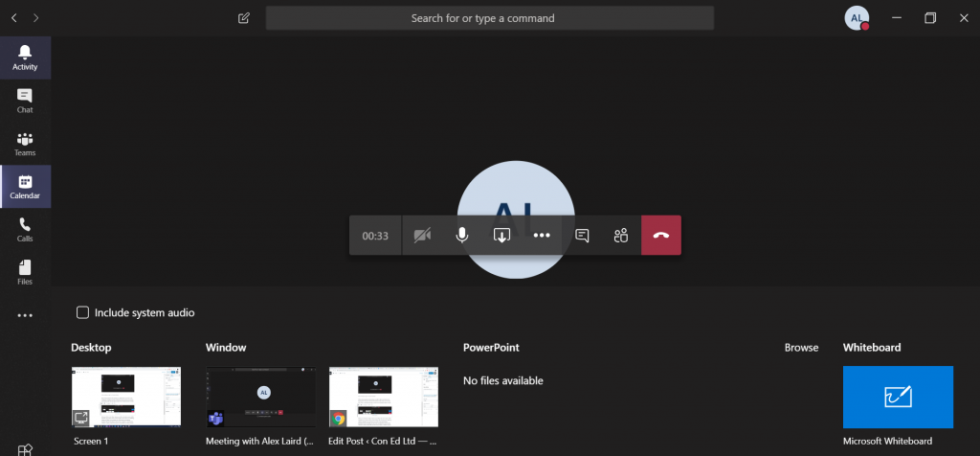Open Files in the left sidebar

tap(25, 273)
